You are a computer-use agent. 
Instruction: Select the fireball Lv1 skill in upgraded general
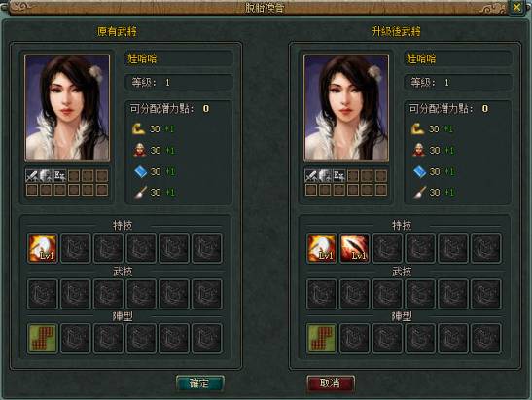click(322, 248)
